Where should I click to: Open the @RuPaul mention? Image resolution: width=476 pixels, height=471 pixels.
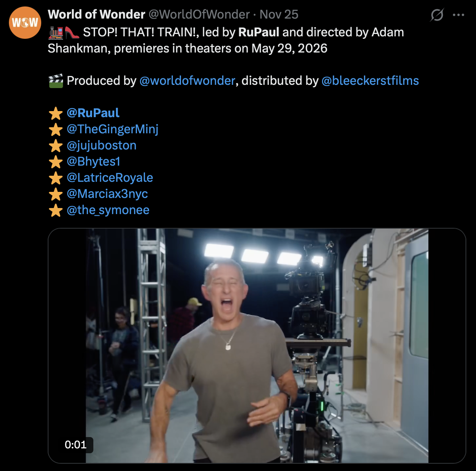(93, 113)
